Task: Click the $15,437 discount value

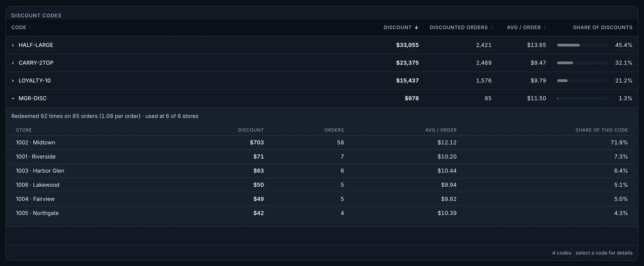Action: [x=407, y=81]
